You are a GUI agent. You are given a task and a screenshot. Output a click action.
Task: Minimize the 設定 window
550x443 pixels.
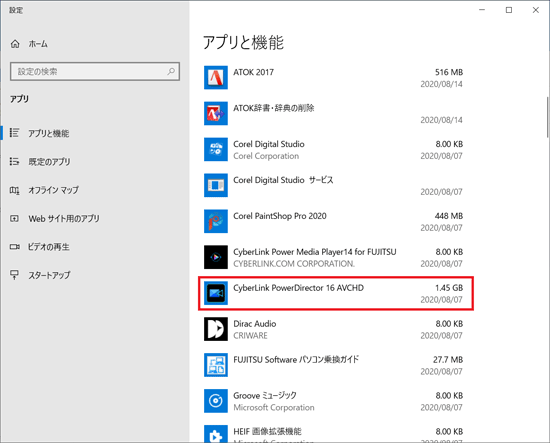coord(482,10)
